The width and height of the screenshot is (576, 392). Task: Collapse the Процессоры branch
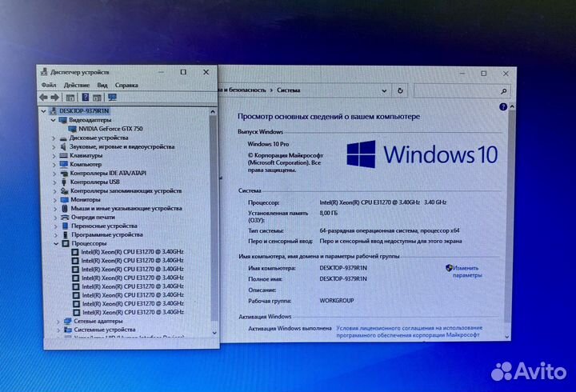(56, 243)
